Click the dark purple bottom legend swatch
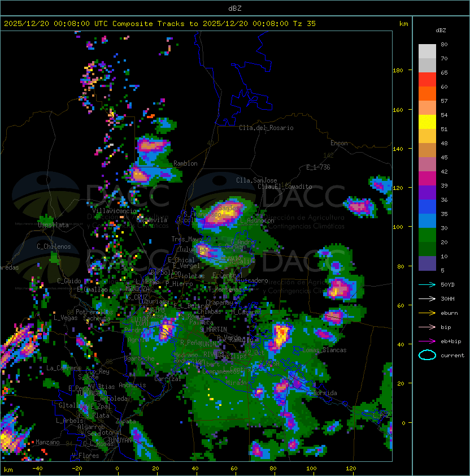 (x=427, y=263)
